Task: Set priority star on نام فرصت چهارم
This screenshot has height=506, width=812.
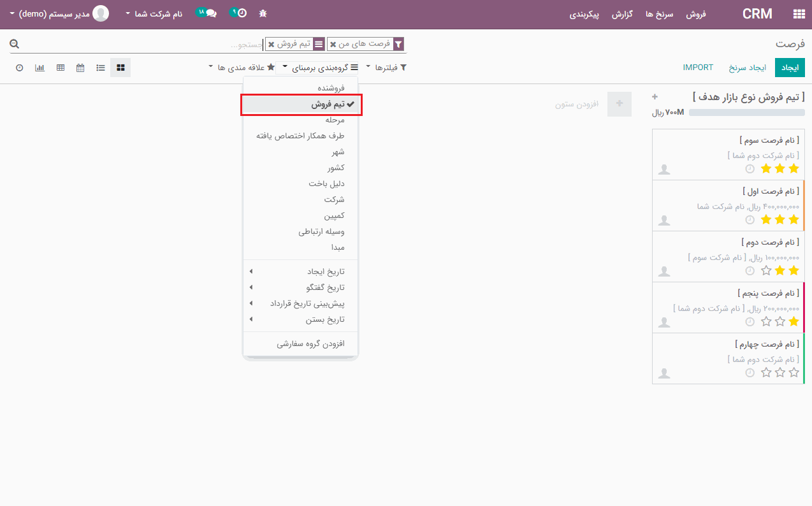Action: point(794,372)
